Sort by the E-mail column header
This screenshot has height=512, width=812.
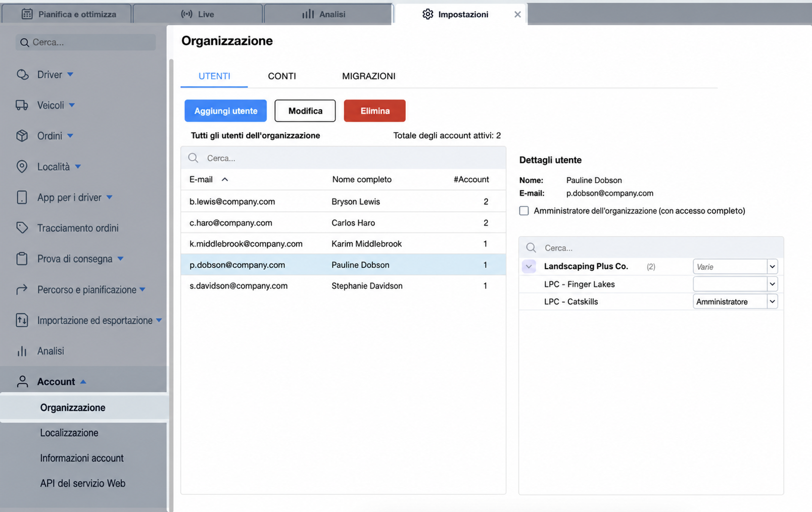[x=209, y=179]
